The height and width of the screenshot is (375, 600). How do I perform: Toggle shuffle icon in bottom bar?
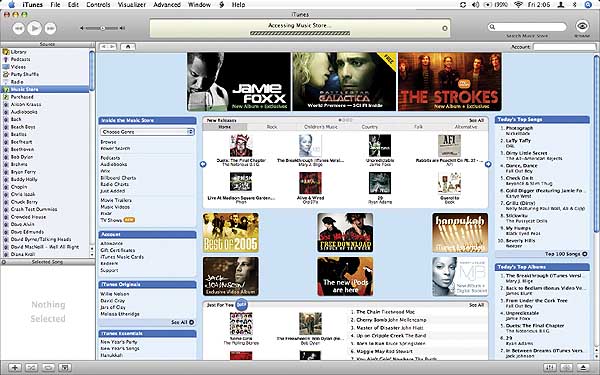(31, 367)
